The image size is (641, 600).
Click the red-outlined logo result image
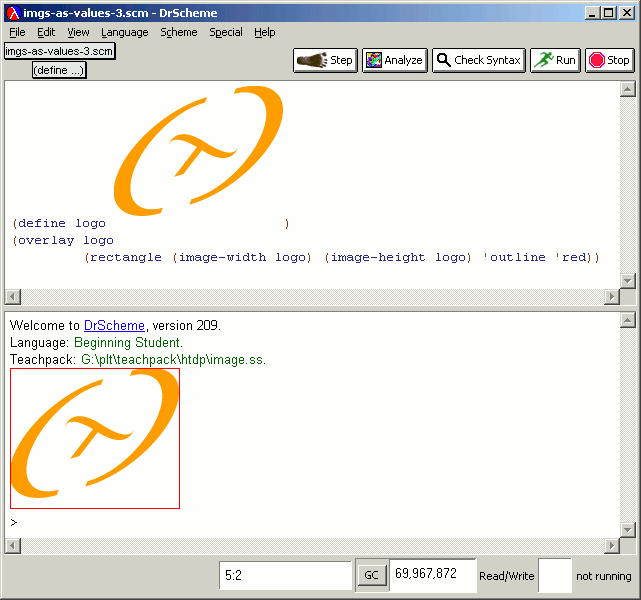pyautogui.click(x=95, y=439)
